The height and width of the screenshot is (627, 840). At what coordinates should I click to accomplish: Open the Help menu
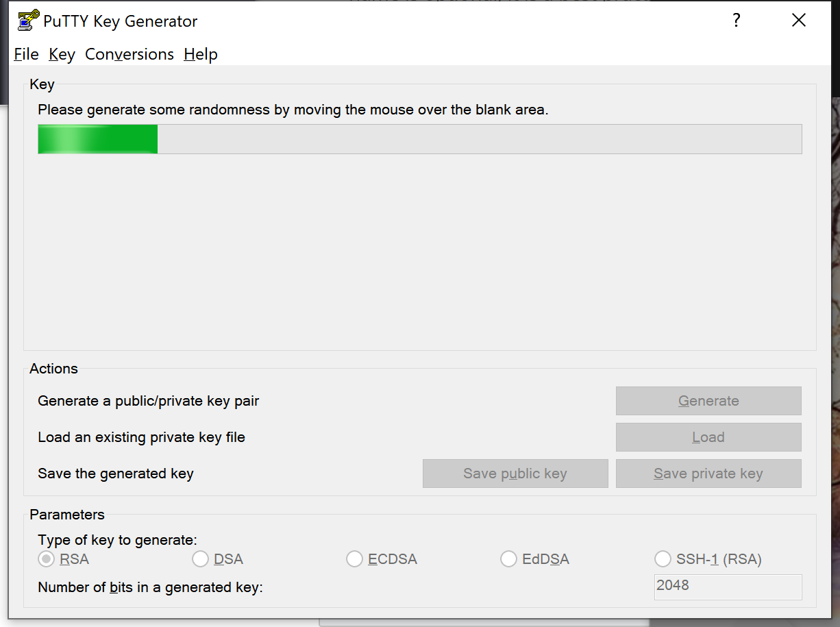coord(201,54)
